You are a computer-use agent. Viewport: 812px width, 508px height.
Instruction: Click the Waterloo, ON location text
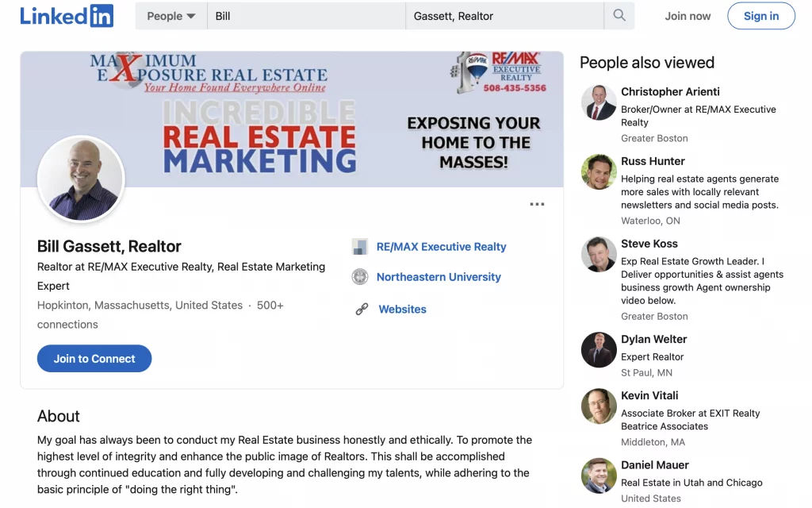coord(650,221)
